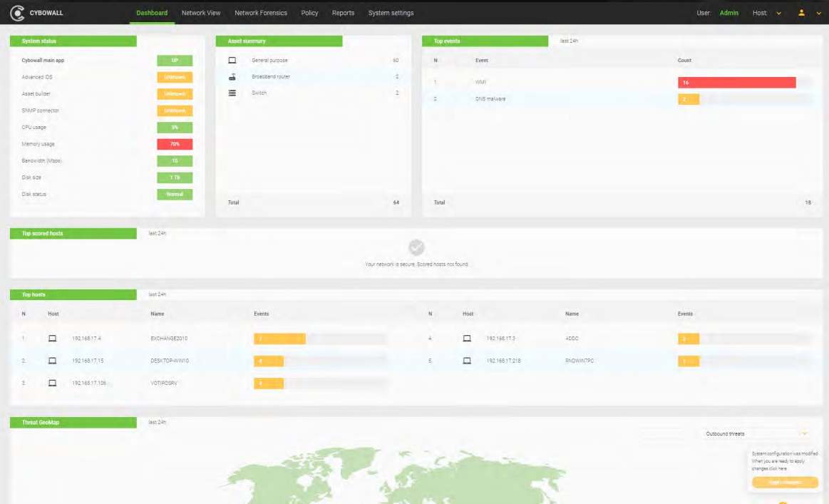Click the RNDWIN7PC events bar
Image resolution: width=829 pixels, height=504 pixels.
click(x=689, y=361)
